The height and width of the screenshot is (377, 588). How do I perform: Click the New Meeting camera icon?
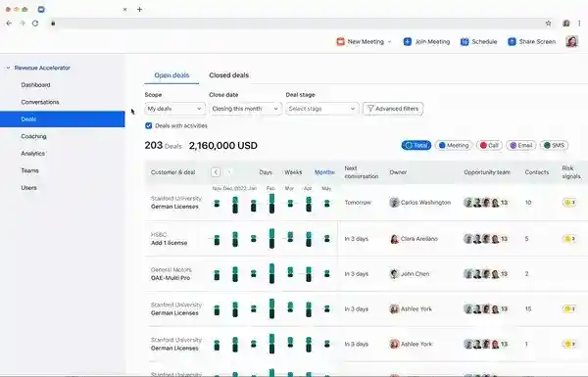tap(340, 41)
